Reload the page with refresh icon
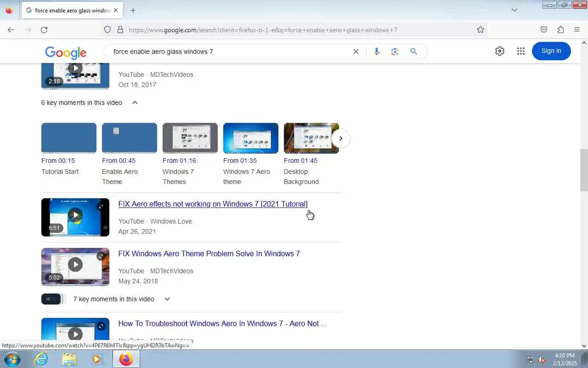 point(44,30)
